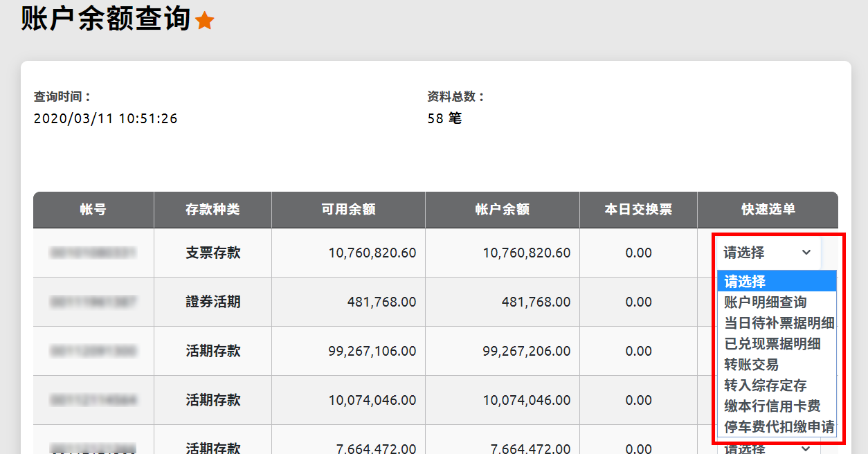Click the 99,267,106.00 available balance cell
Image resolution: width=868 pixels, height=454 pixels.
[372, 351]
